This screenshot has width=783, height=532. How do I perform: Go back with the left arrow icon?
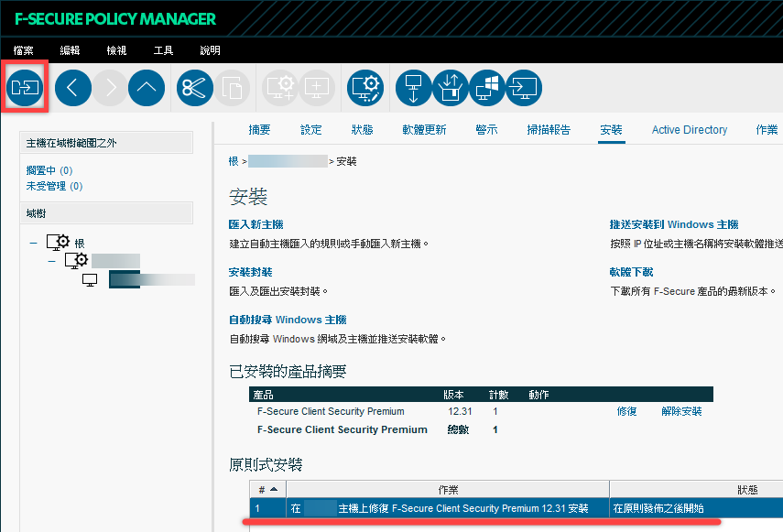(x=73, y=88)
